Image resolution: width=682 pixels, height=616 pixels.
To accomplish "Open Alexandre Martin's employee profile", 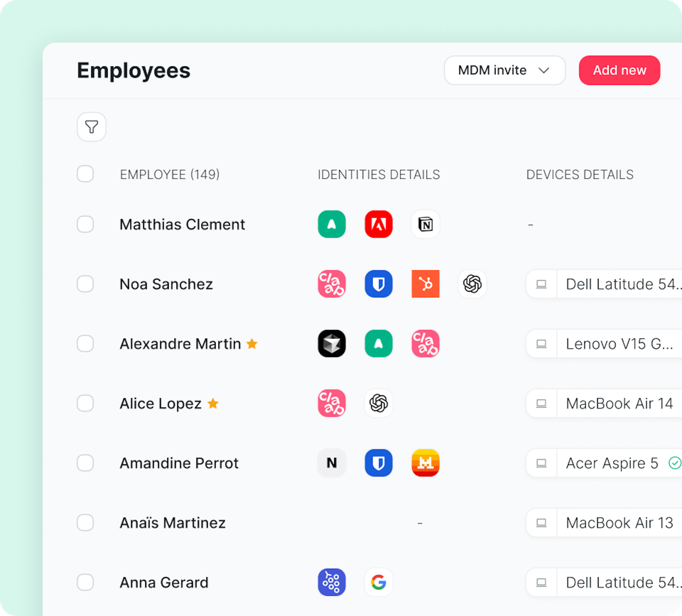I will click(180, 344).
